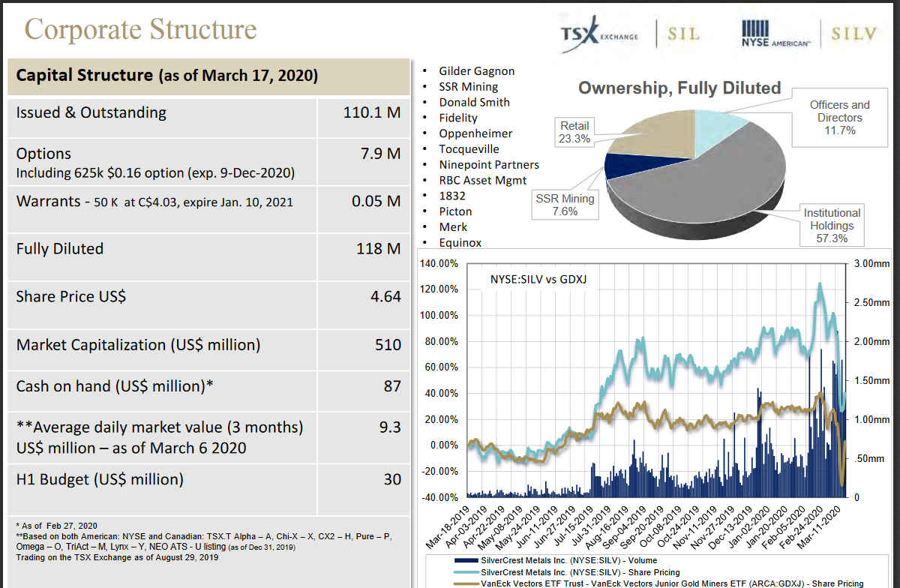Image resolution: width=900 pixels, height=588 pixels.
Task: Select the Institutional Holdings 57.3% label box
Action: pos(831,226)
